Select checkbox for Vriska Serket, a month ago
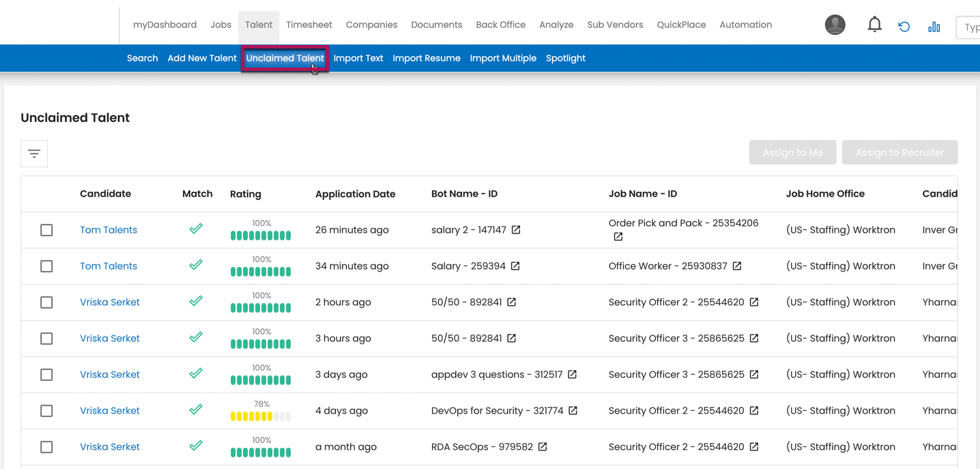The height and width of the screenshot is (469, 980). 46,447
